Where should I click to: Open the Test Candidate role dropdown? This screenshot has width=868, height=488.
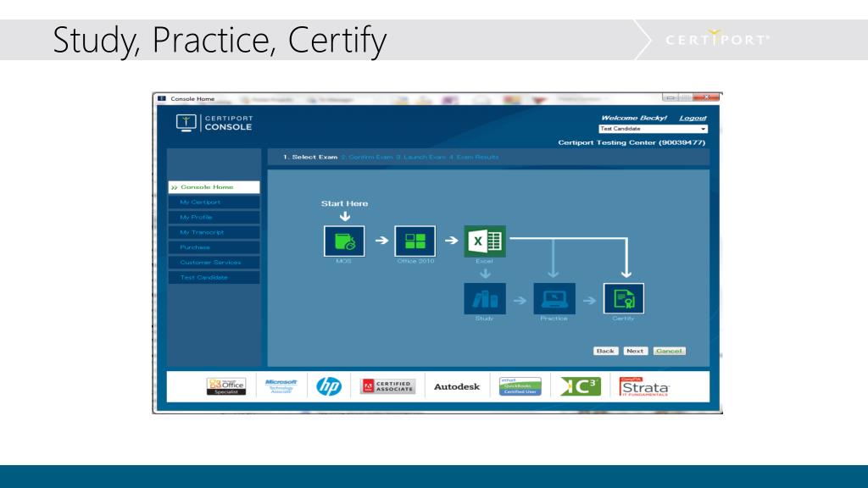654,129
